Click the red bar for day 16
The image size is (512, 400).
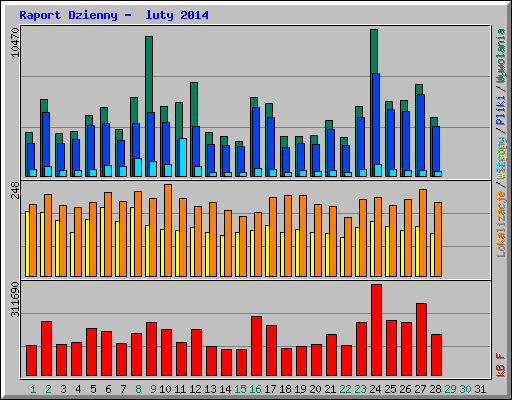point(256,346)
